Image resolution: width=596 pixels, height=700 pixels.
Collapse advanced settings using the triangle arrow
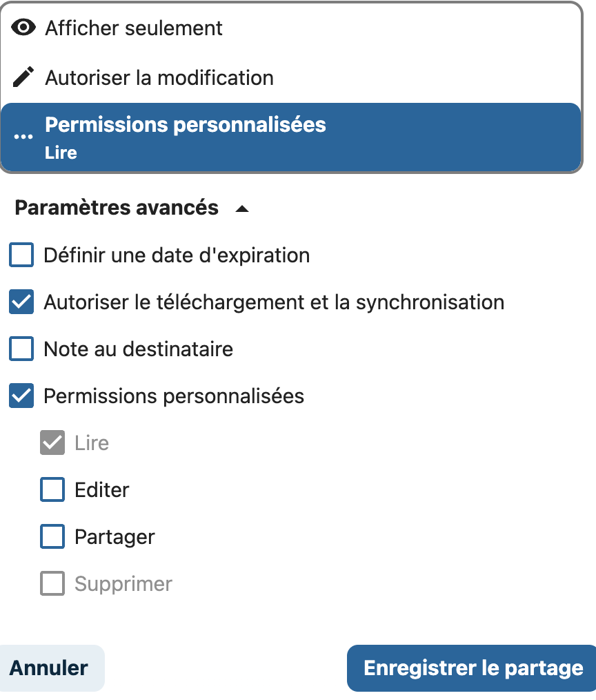(242, 208)
